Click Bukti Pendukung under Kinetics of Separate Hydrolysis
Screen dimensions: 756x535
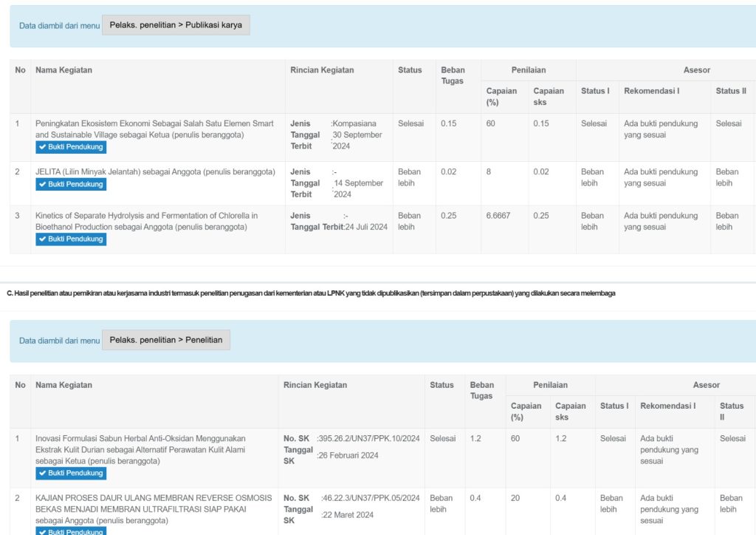pyautogui.click(x=71, y=239)
